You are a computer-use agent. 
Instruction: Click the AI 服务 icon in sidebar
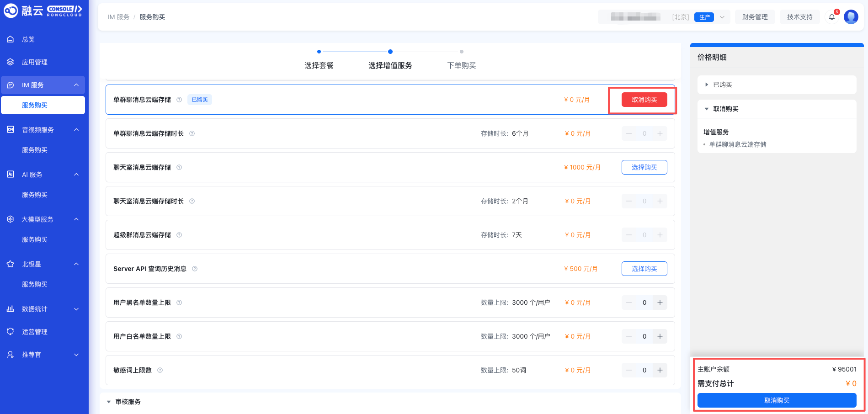10,175
